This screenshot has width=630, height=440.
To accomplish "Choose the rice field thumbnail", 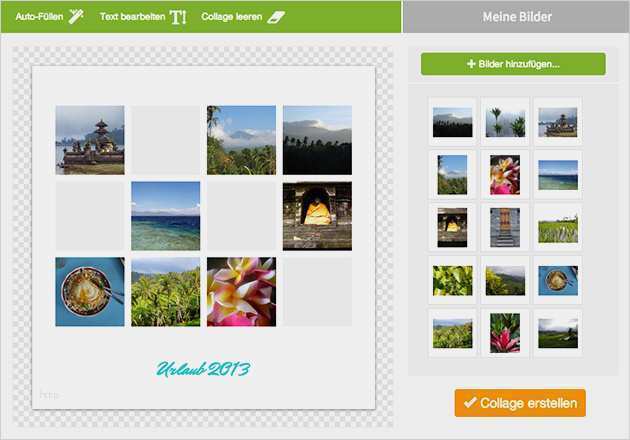I will coord(558,228).
